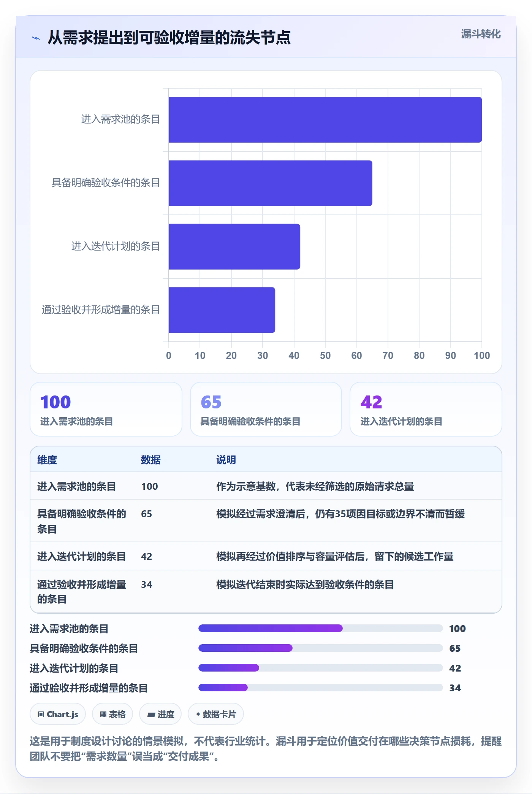Click the 维度 table column header

pos(47,460)
